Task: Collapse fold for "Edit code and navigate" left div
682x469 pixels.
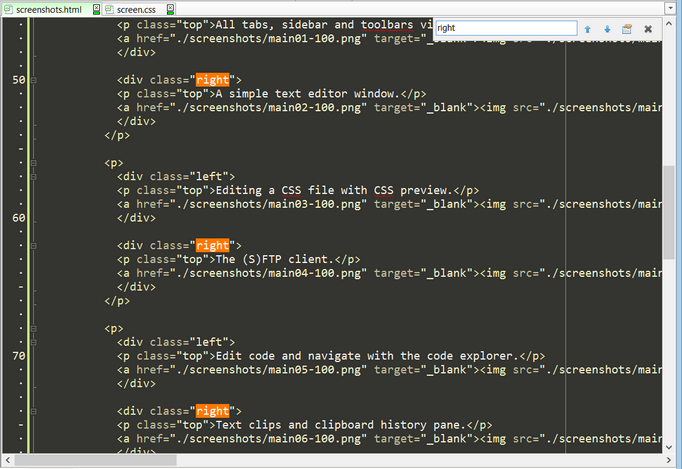Action: tap(33, 342)
